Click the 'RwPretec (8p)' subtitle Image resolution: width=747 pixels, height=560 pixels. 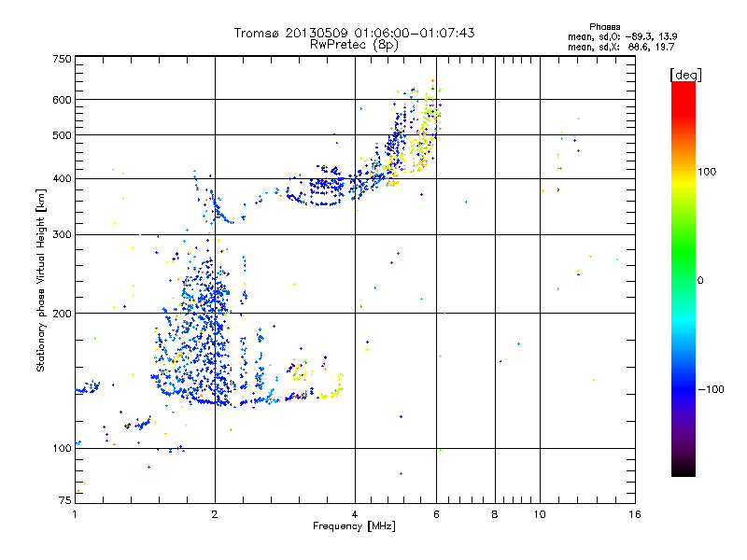point(354,45)
